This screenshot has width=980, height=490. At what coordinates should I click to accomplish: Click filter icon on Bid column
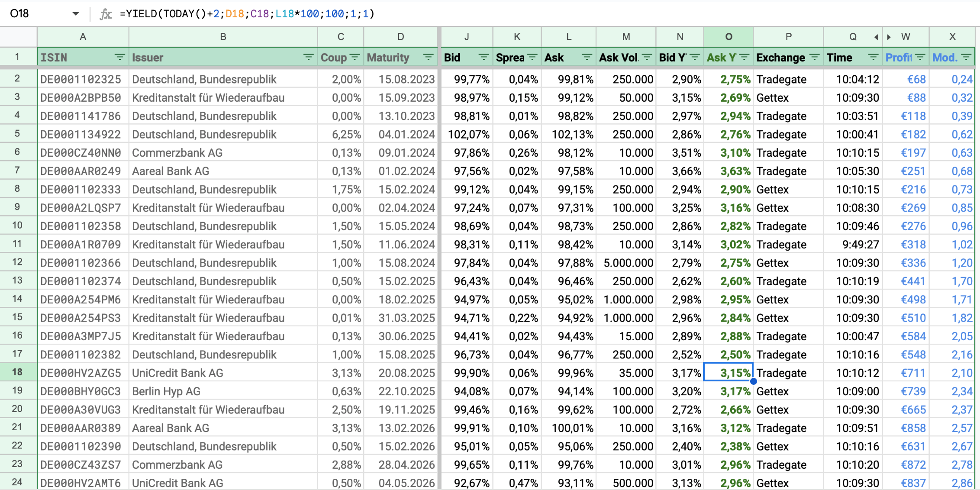point(484,57)
